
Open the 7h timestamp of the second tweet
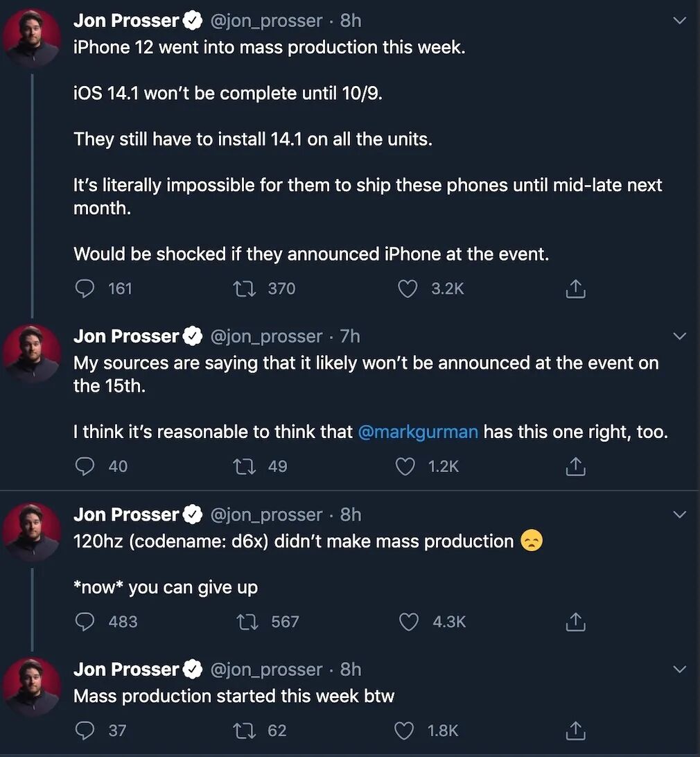tap(350, 336)
